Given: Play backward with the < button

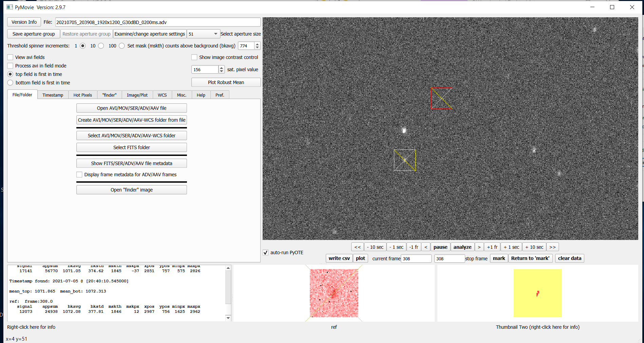Looking at the screenshot, I should coord(426,247).
